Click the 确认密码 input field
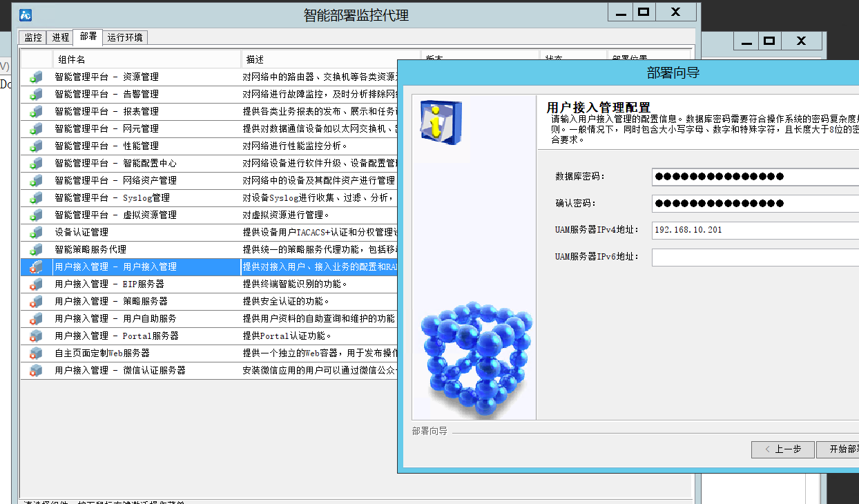 coord(755,204)
